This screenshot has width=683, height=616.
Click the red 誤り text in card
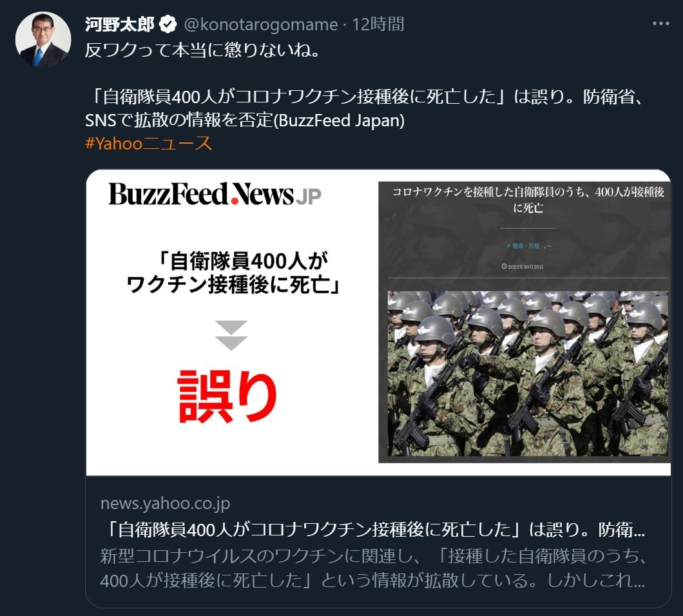click(227, 396)
